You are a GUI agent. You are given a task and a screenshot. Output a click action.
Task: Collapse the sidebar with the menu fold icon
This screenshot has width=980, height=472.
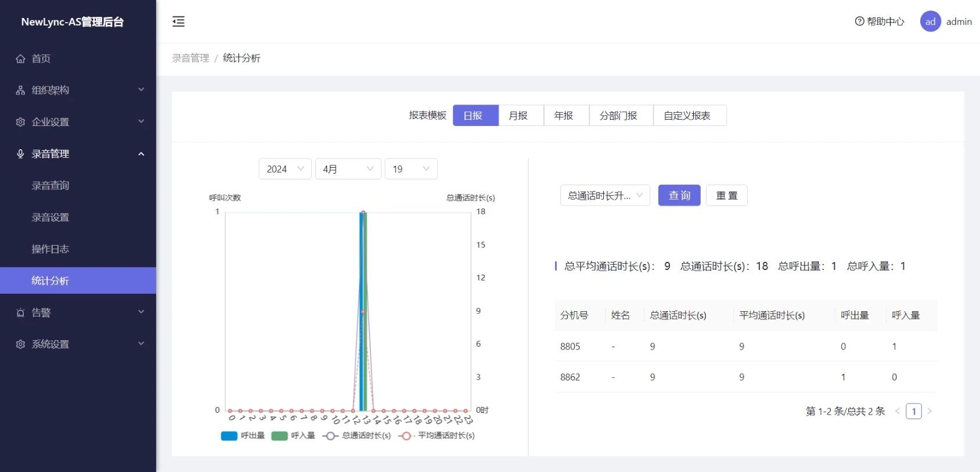pos(178,21)
